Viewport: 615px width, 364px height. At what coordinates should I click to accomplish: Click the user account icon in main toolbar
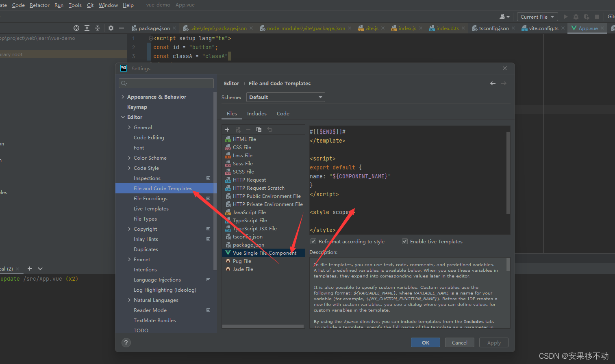[x=504, y=17]
